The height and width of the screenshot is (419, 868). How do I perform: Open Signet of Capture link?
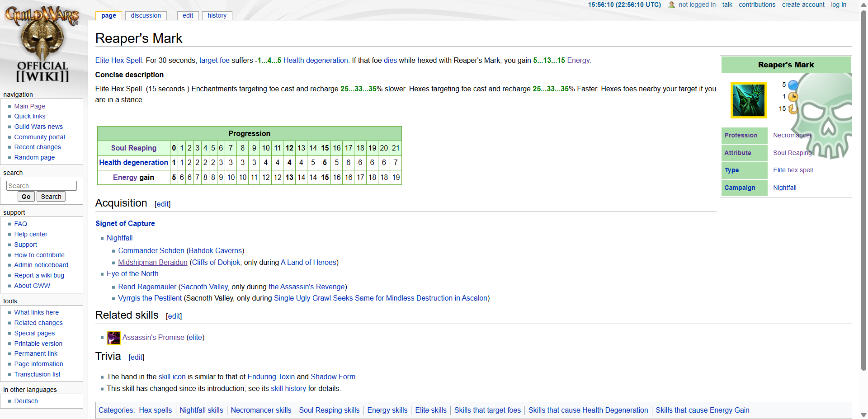[125, 224]
